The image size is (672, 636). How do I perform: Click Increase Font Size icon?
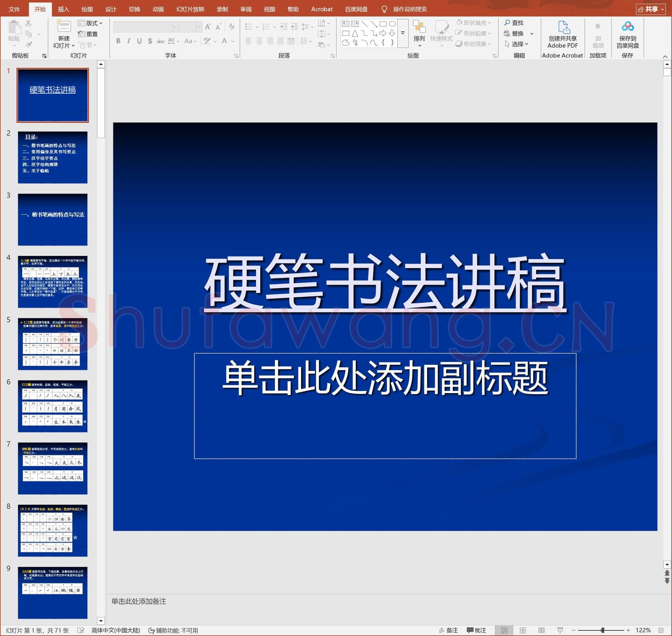[208, 27]
